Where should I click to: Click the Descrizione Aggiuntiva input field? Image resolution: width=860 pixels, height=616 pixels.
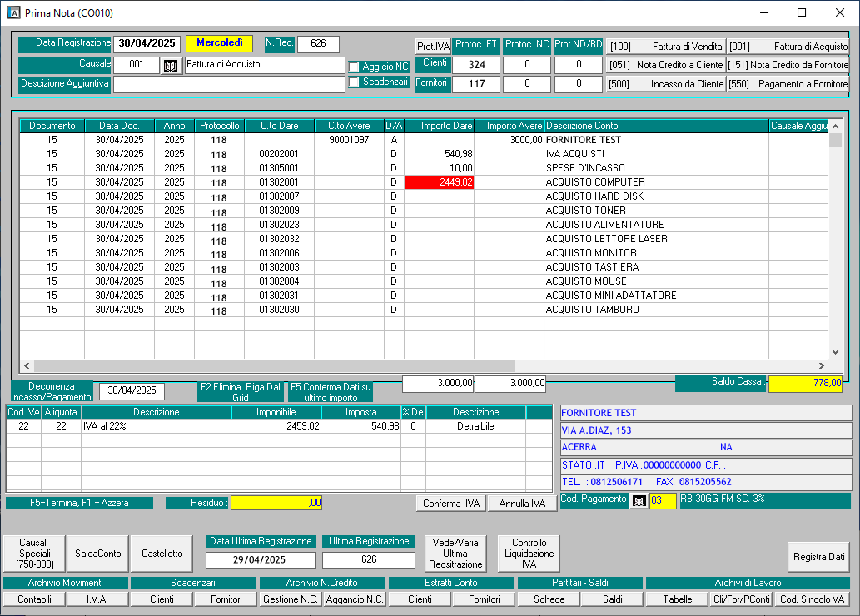click(x=229, y=84)
